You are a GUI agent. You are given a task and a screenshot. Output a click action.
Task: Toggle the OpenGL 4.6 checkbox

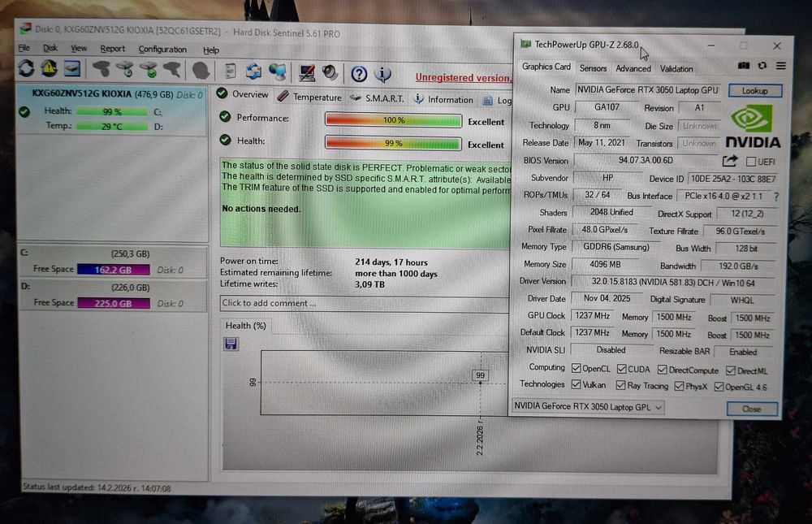point(719,387)
